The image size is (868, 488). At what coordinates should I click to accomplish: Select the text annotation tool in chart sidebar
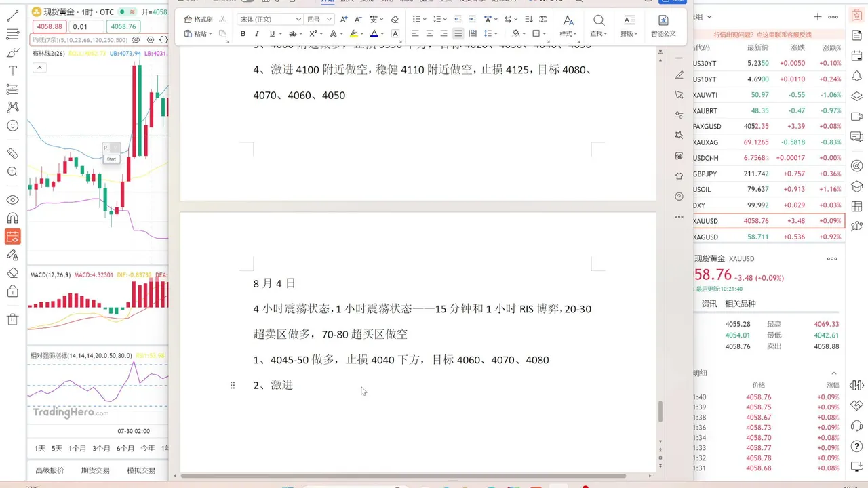tap(12, 70)
